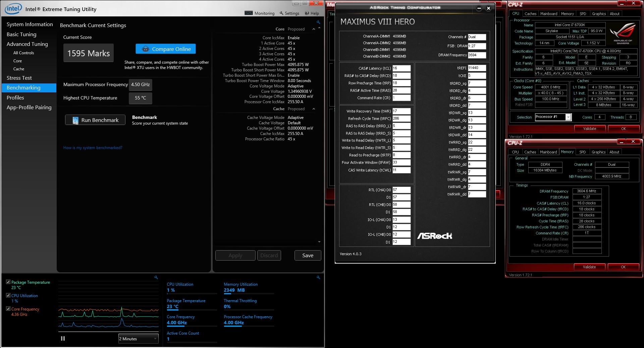Open Profiles section
Image resolution: width=644 pixels, height=348 pixels.
coord(15,97)
